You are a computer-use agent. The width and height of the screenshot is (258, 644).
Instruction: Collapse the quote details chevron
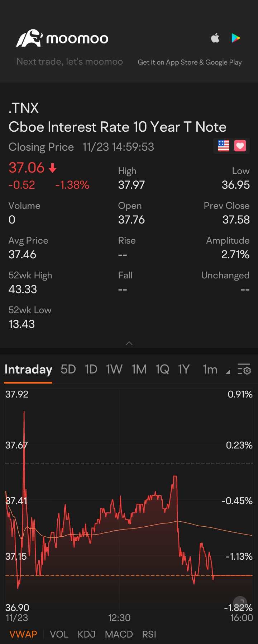129,343
